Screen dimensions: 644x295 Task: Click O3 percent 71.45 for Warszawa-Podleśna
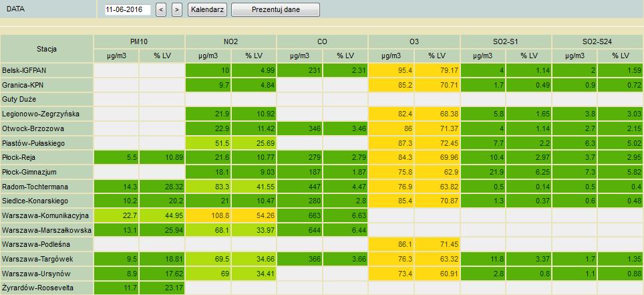tap(437, 244)
